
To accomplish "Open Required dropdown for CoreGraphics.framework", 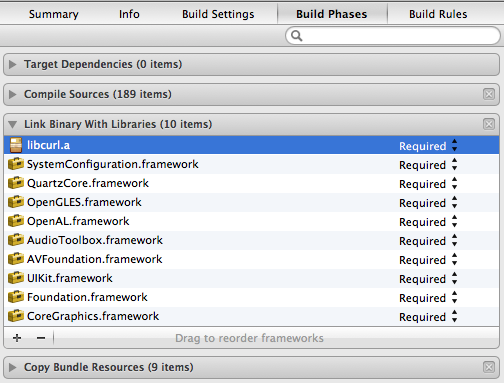I will pos(428,317).
